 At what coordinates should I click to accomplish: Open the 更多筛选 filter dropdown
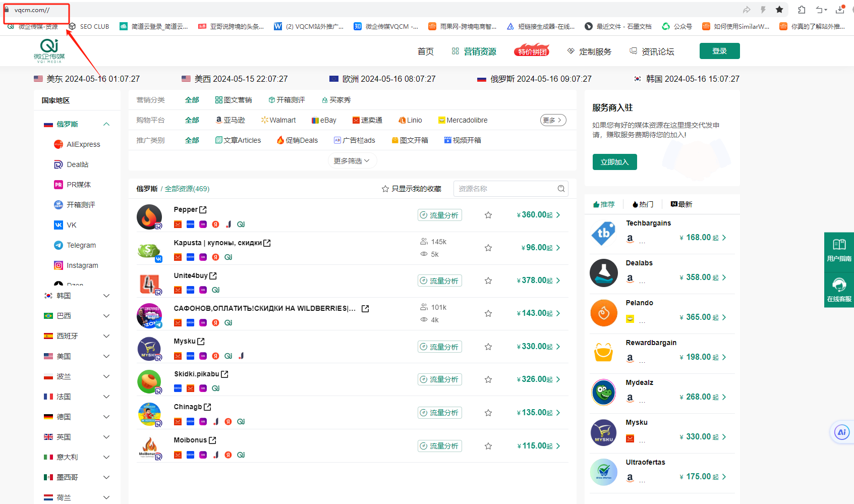352,160
